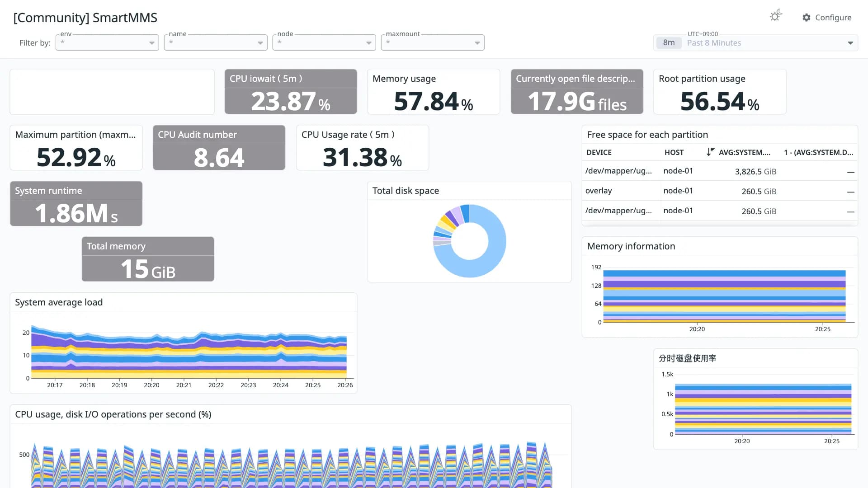Click the Total disk space donut chart

click(469, 241)
